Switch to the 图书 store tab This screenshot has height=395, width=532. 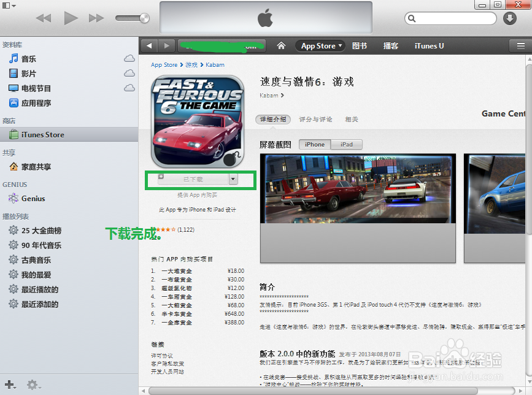[x=360, y=46]
